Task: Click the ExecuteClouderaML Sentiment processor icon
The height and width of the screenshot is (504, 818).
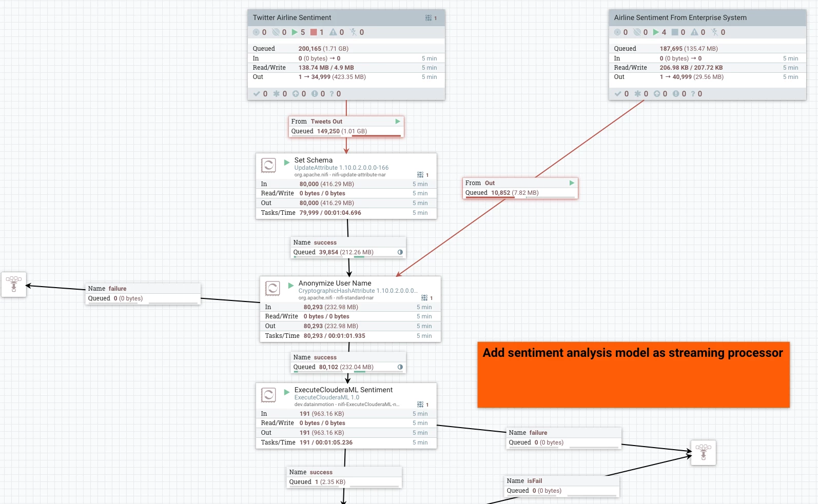Action: tap(268, 395)
